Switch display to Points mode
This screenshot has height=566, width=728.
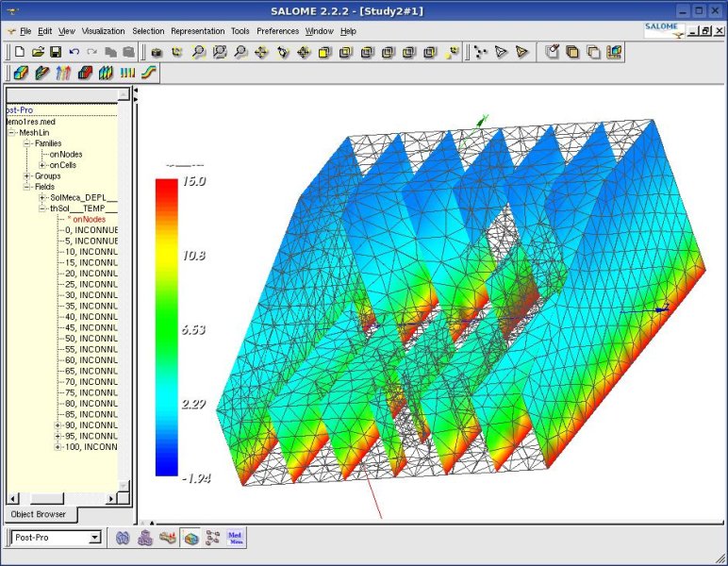pyautogui.click(x=481, y=52)
